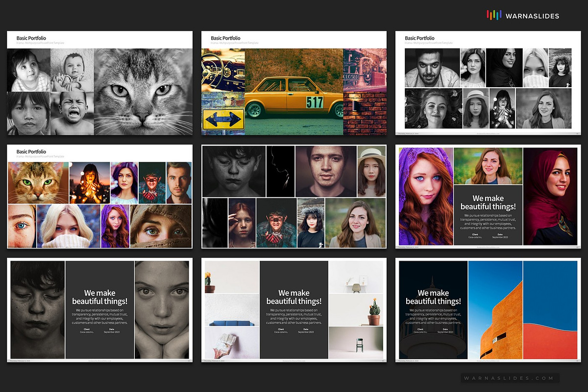Select the redhead in purple lace veil photo
Screen dimensions: 588x392
426,196
